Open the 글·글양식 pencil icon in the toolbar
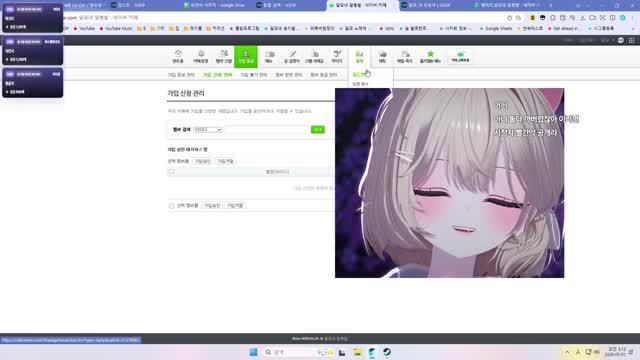640x360 pixels. tap(291, 56)
